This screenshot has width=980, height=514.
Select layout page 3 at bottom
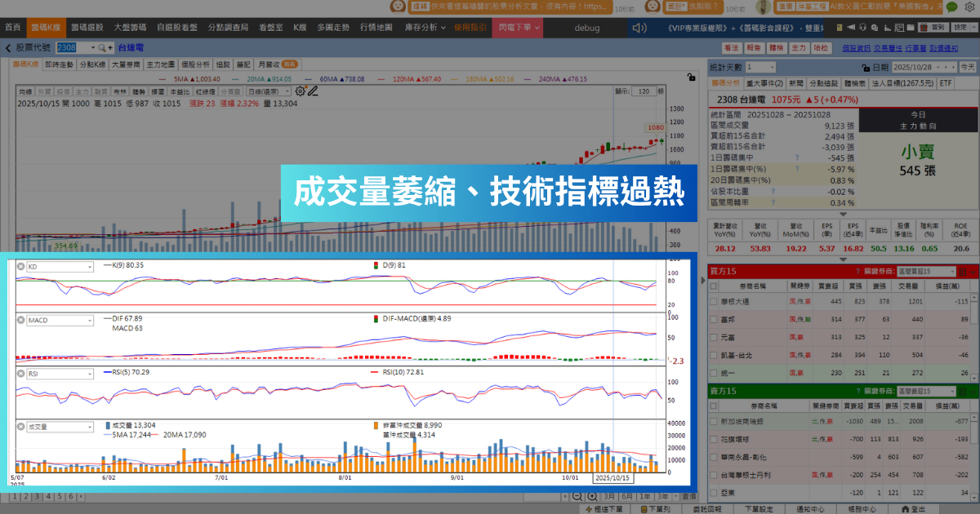36,496
